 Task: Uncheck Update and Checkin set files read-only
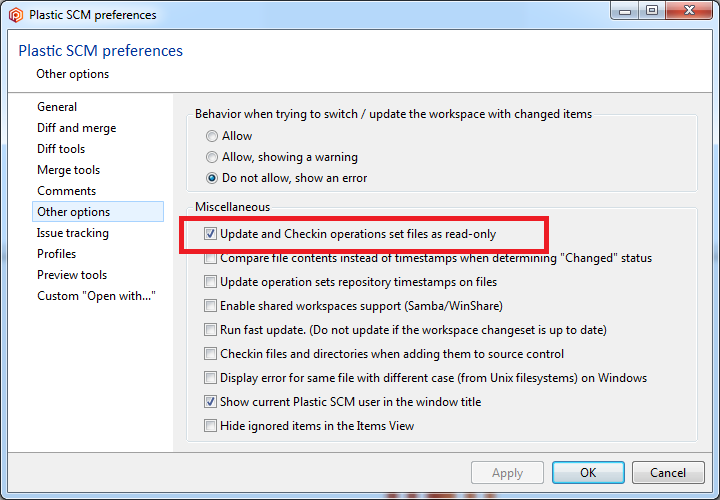(210, 234)
